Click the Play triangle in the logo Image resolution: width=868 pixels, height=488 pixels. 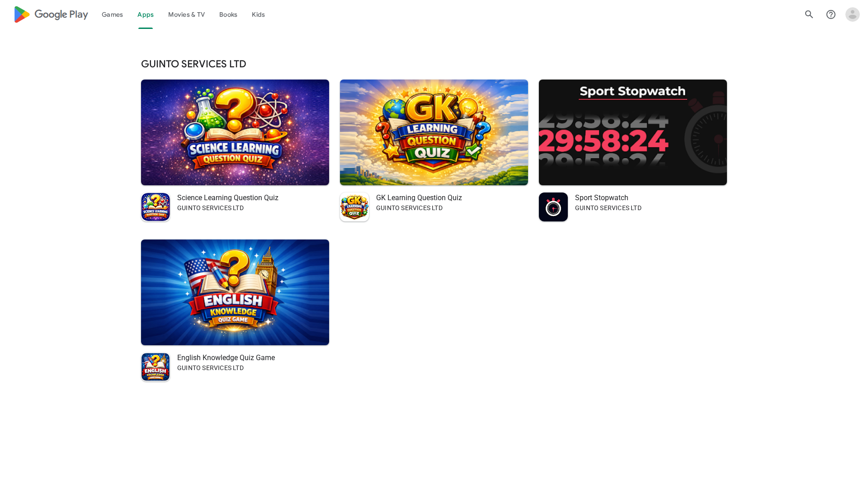click(21, 14)
